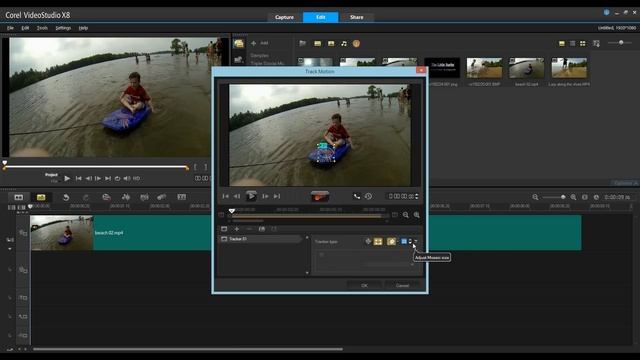The image size is (640, 360).
Task: Select the black title clip thumbnail
Action: 442,68
